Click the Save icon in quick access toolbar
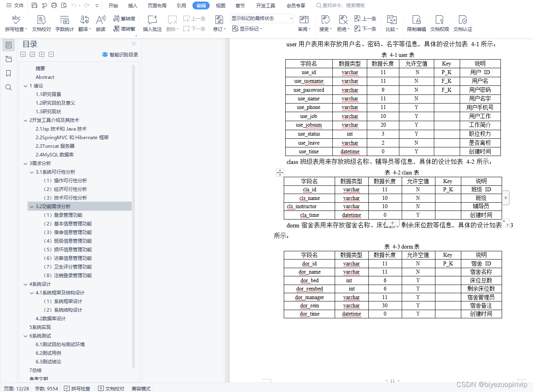 (x=34, y=5)
